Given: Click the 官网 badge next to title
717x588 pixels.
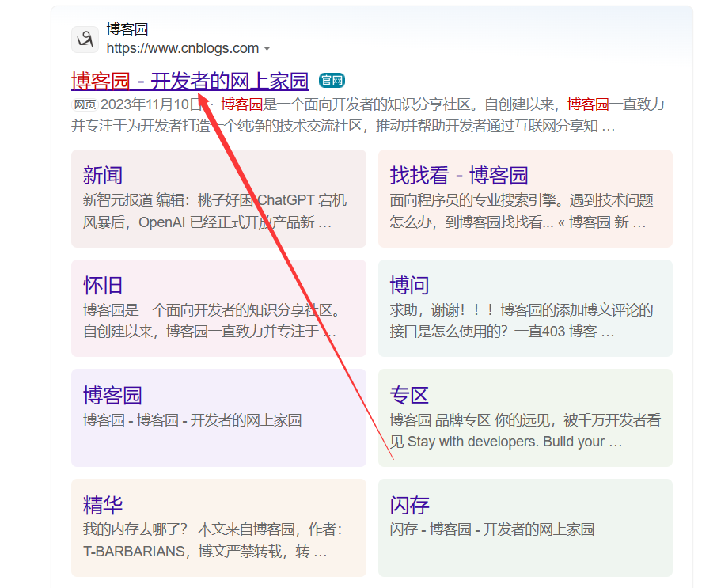Looking at the screenshot, I should pyautogui.click(x=332, y=81).
